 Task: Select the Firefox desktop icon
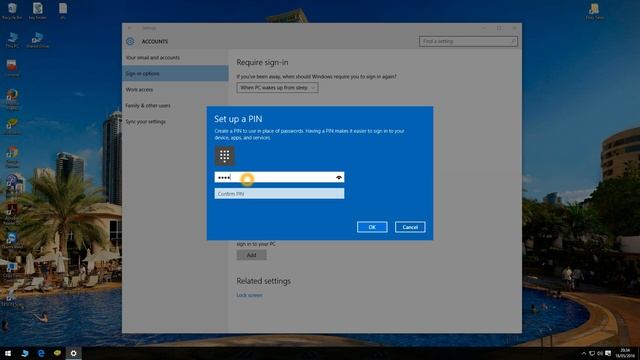point(12,99)
